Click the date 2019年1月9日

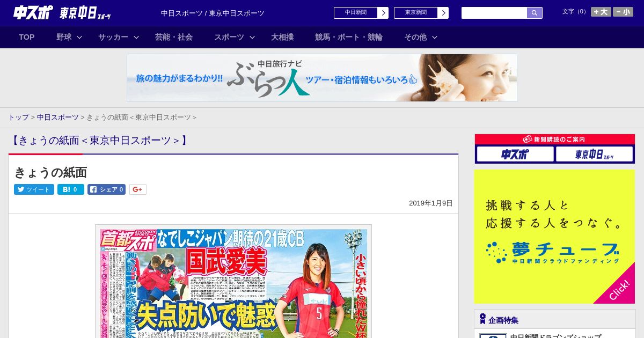(x=431, y=203)
